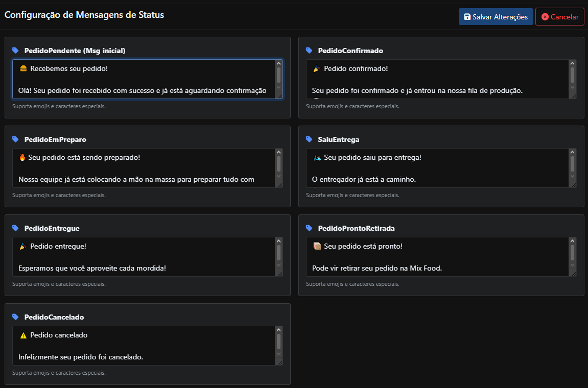Click the tag icon beside PedidoPendente
588x388 pixels.
pyautogui.click(x=15, y=50)
